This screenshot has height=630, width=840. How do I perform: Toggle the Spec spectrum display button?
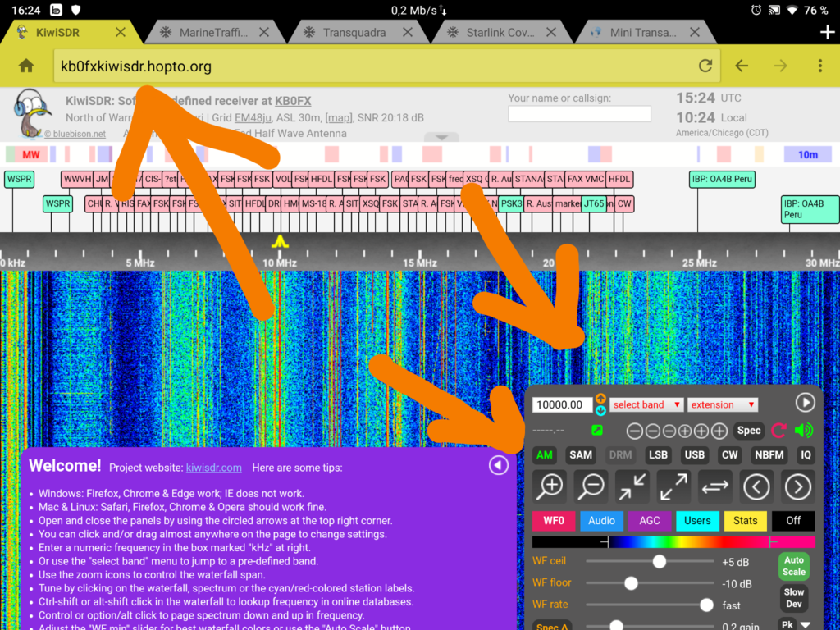coord(749,430)
